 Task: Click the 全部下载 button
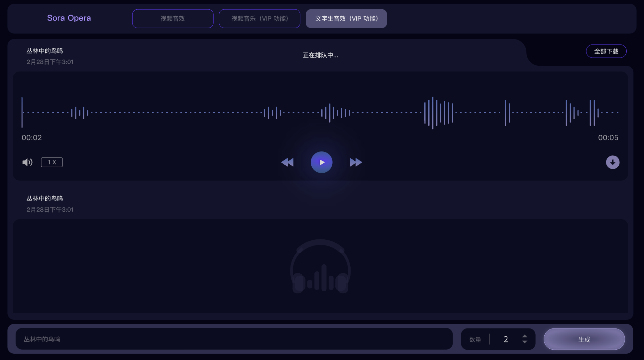click(606, 51)
